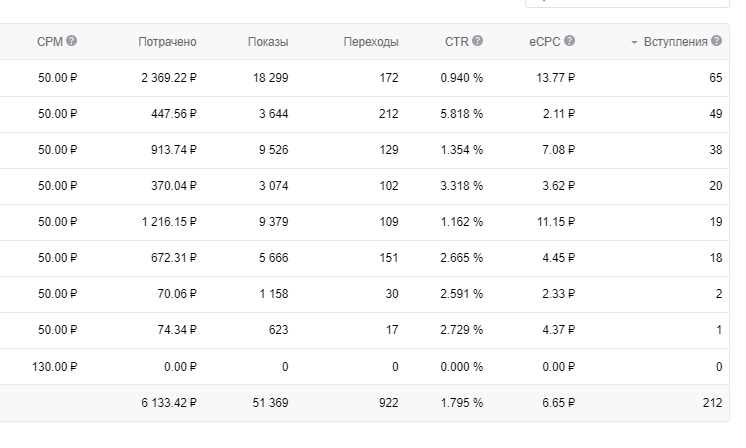Sort table by Потрачено column header
Image resolution: width=746 pixels, height=448 pixels.
[167, 42]
